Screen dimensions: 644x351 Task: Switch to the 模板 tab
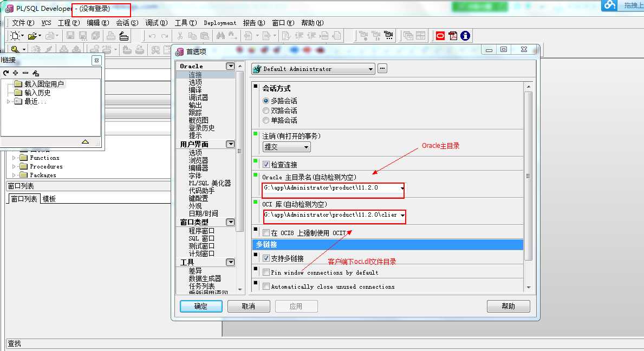[49, 199]
